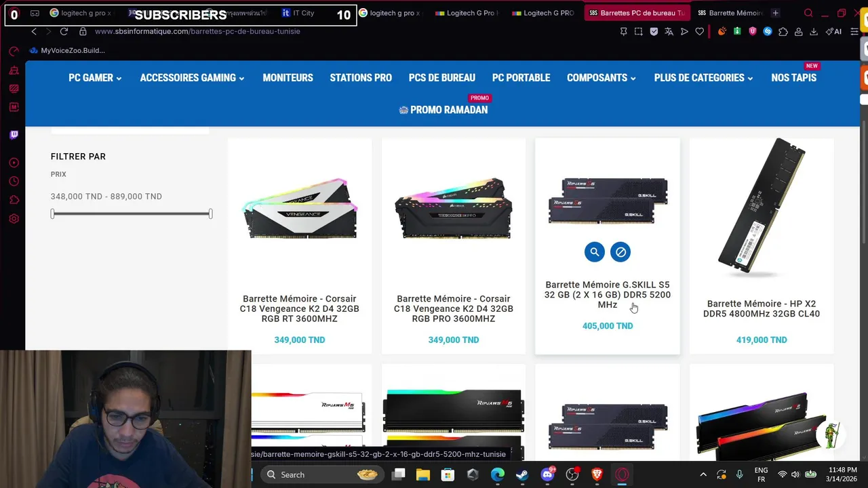Open HP X2 DDR5 4800MHz 32GB link
The image size is (868, 488).
pyautogui.click(x=762, y=308)
